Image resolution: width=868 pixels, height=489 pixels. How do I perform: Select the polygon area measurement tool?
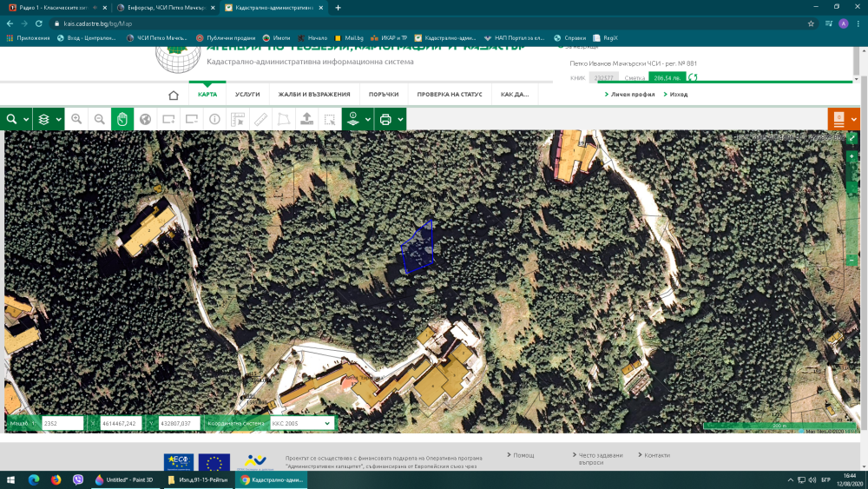pos(283,119)
